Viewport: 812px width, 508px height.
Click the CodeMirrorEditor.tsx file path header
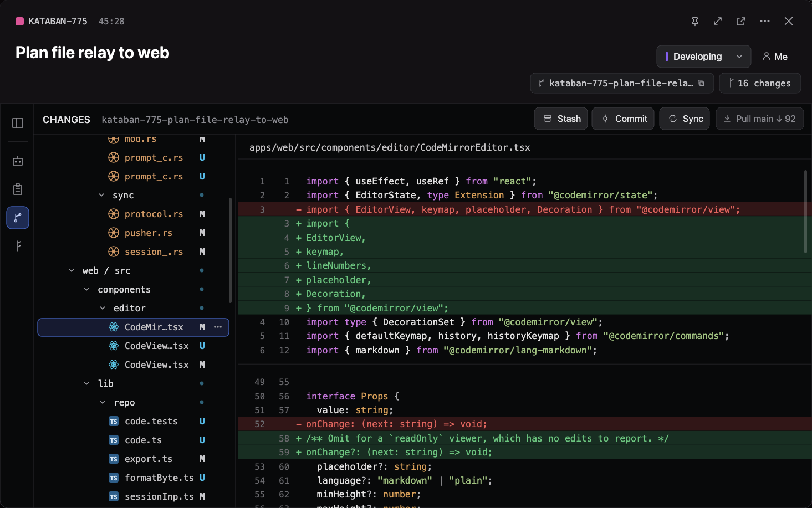click(x=390, y=147)
